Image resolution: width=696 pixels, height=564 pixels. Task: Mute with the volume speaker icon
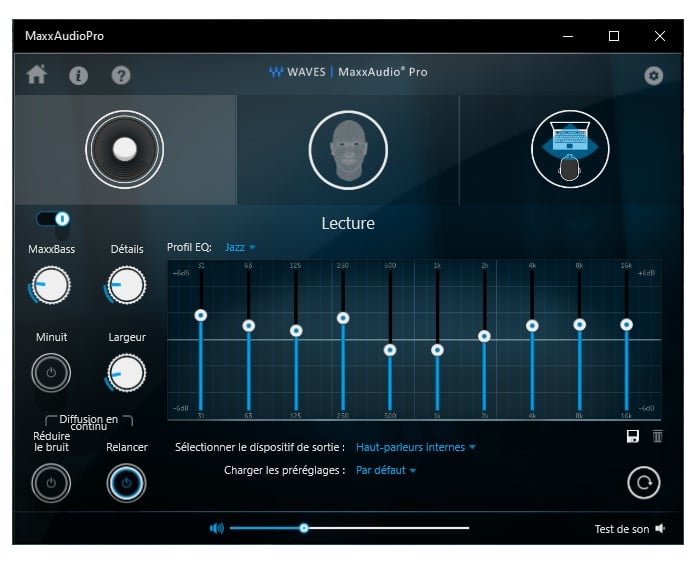[x=217, y=528]
